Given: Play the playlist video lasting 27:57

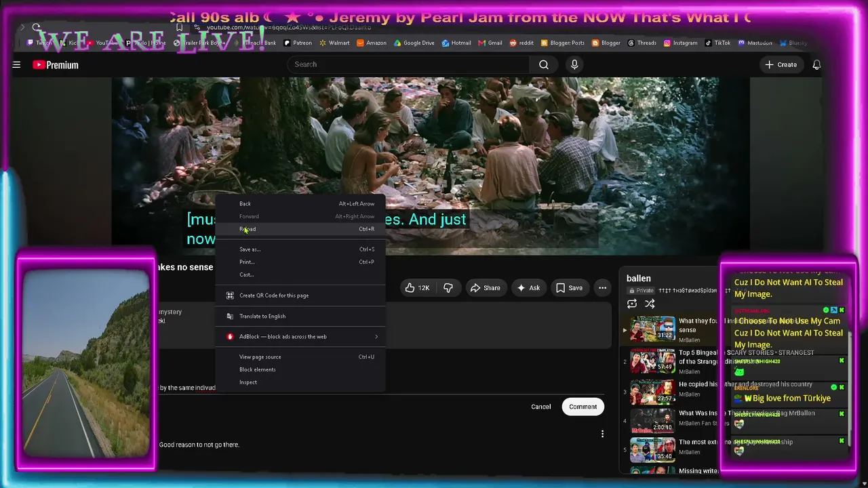Looking at the screenshot, I should tap(653, 392).
